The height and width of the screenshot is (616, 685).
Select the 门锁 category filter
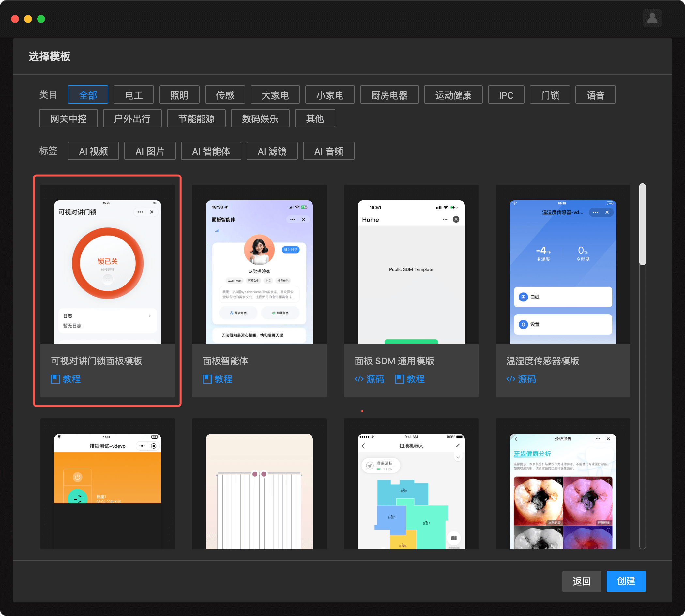[550, 95]
